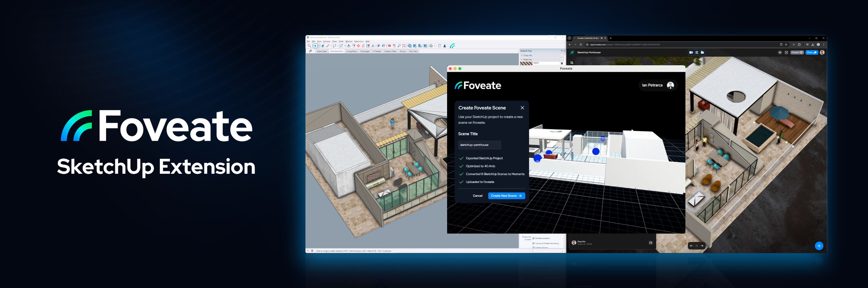
Task: Mute sound with speaker icon in Foveate web header
Action: (780, 52)
